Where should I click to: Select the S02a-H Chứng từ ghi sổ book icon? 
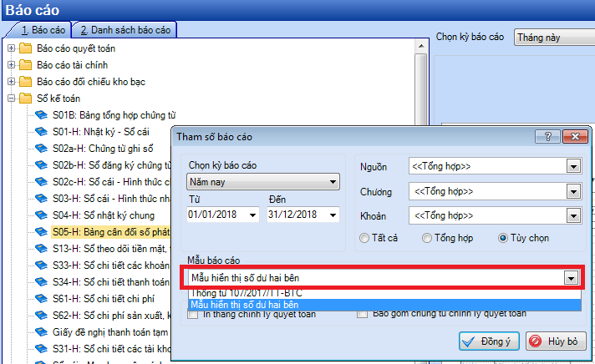(42, 148)
